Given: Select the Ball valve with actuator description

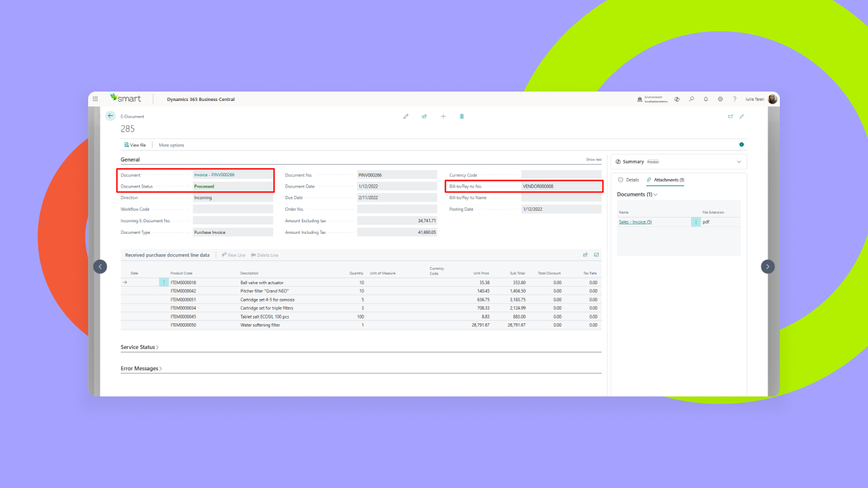Looking at the screenshot, I should (262, 283).
